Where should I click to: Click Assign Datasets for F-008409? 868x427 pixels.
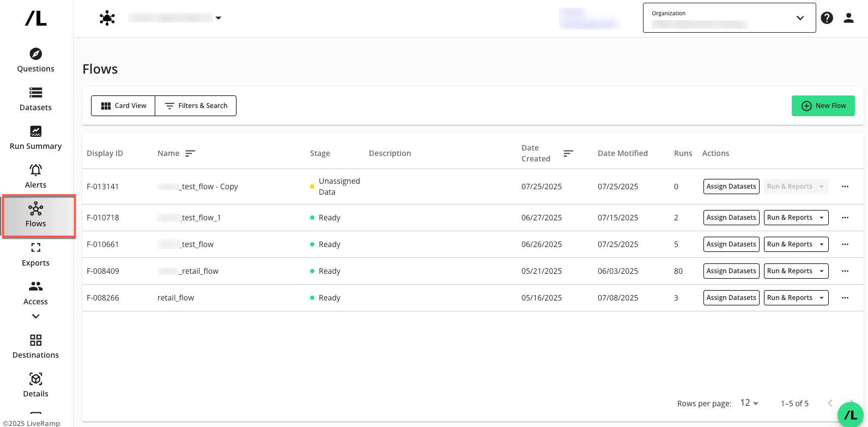click(731, 271)
